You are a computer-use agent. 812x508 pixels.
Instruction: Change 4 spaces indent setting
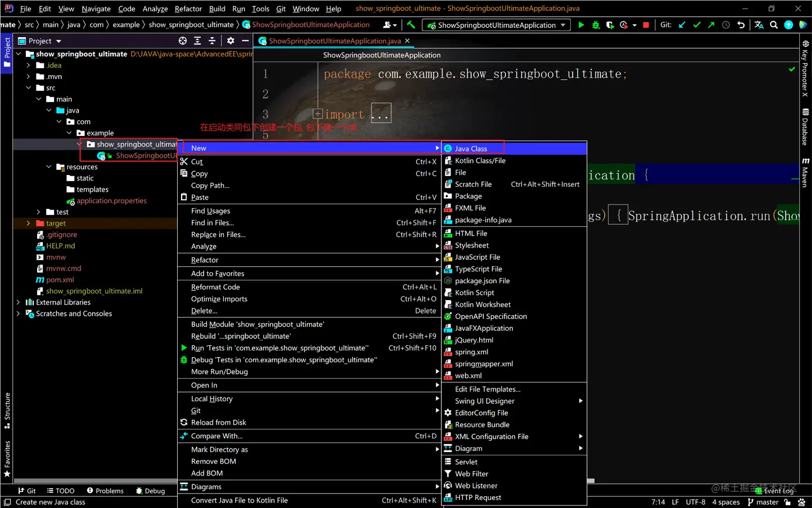point(726,502)
